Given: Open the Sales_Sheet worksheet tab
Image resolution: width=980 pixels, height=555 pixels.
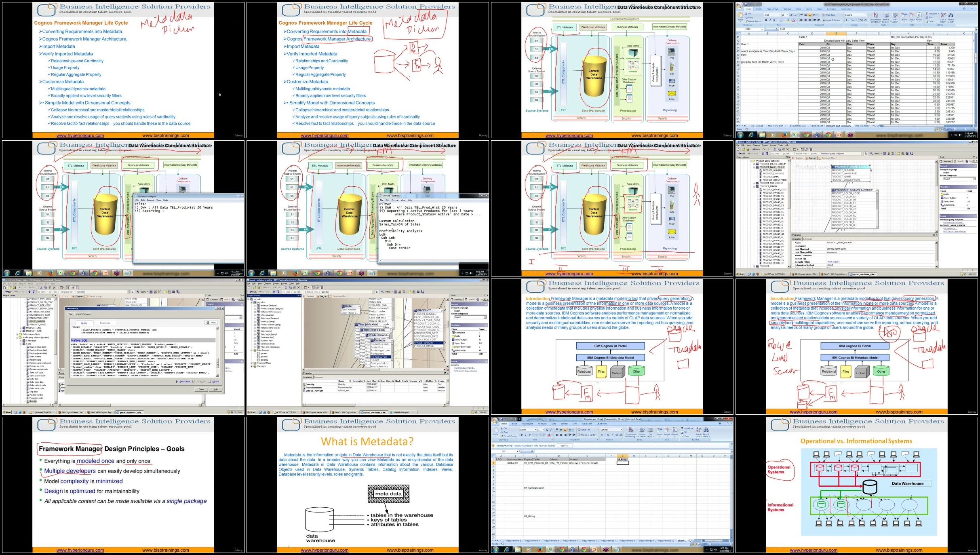Looking at the screenshot, I should [817, 126].
